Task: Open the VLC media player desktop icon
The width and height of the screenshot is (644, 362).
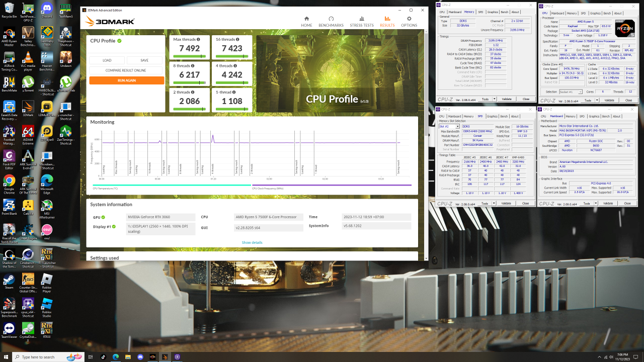Action: pyautogui.click(x=28, y=60)
